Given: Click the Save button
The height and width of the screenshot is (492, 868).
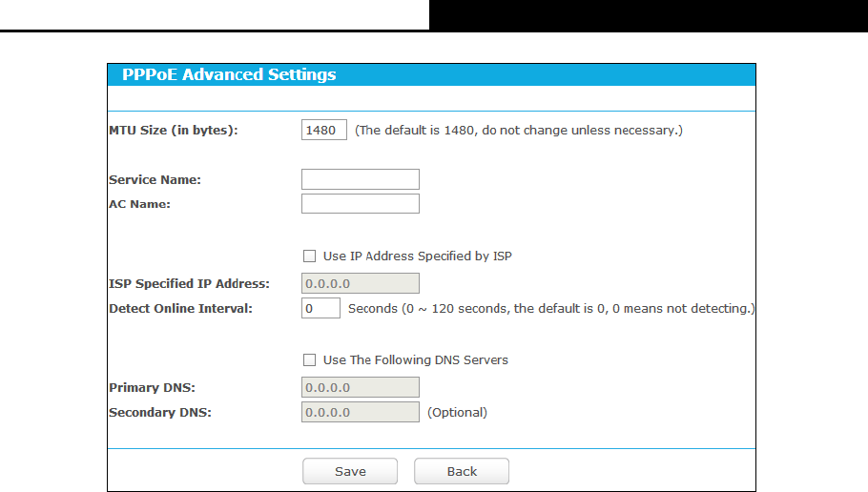Looking at the screenshot, I should [350, 472].
